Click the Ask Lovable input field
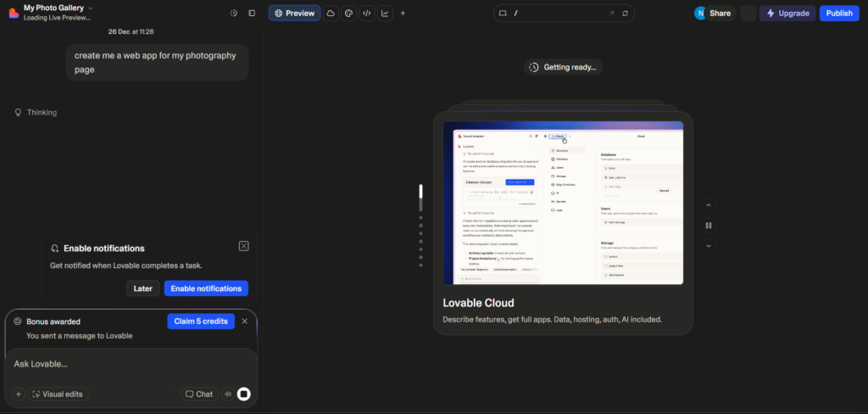This screenshot has width=868, height=414. 131,364
